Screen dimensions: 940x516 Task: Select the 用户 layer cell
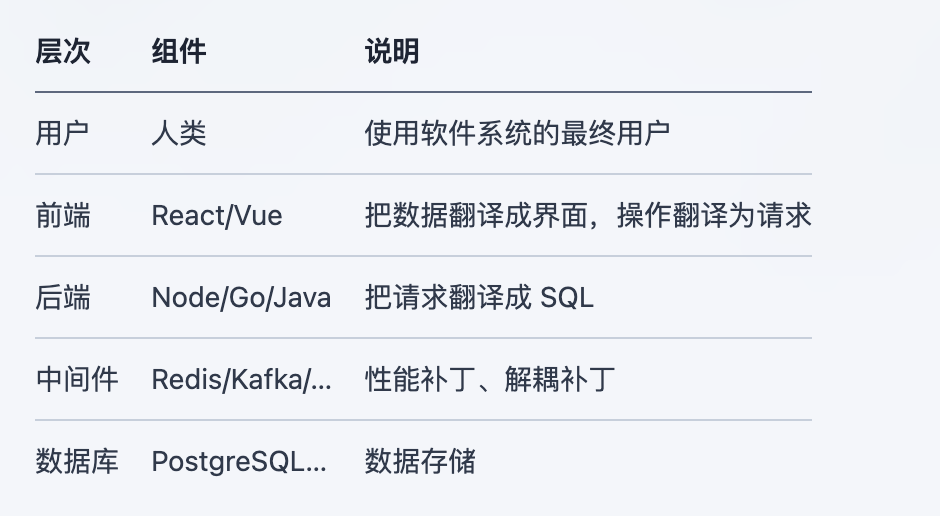click(x=63, y=133)
